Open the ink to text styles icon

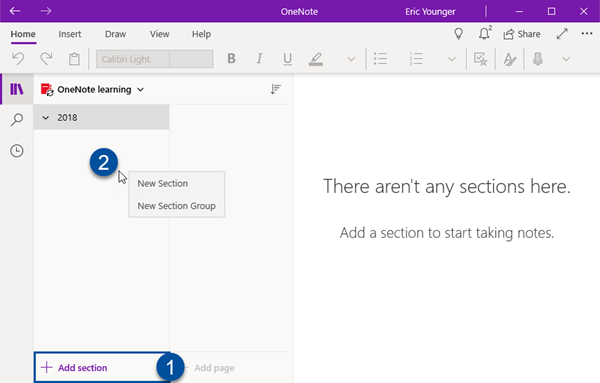click(510, 59)
